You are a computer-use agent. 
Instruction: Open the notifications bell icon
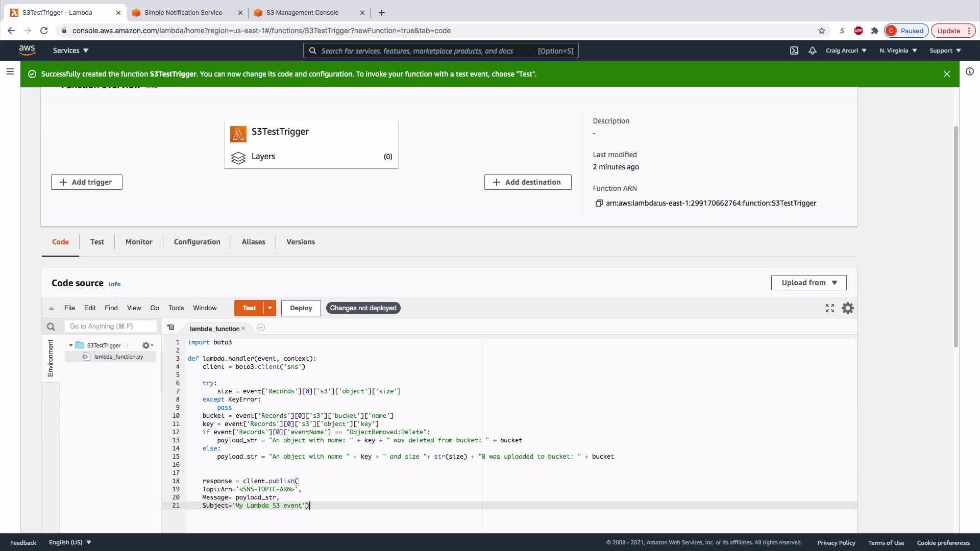coord(812,51)
